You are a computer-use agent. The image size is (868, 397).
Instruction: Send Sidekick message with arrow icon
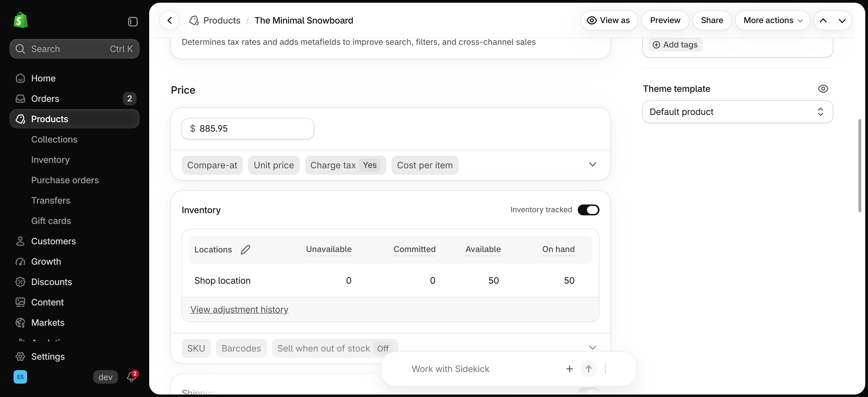(588, 369)
